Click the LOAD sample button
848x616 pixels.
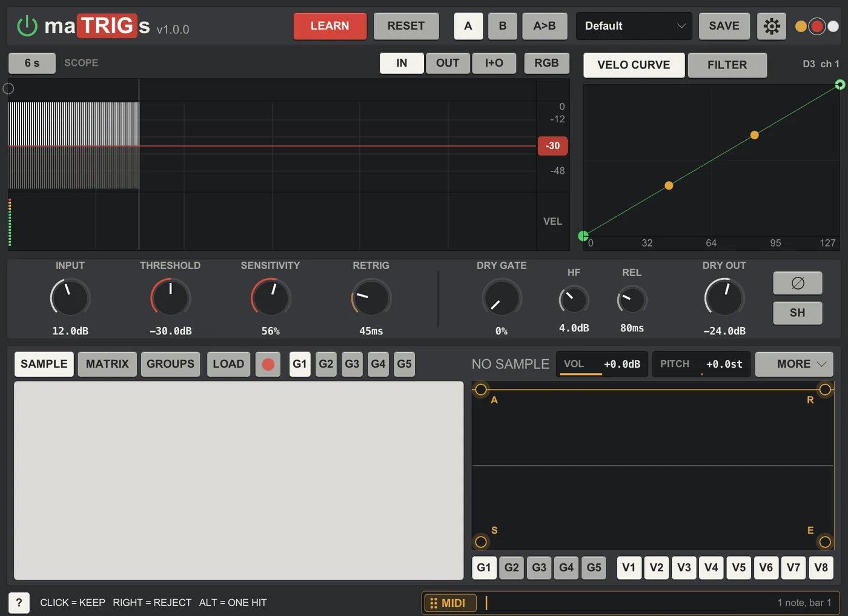[x=228, y=364]
